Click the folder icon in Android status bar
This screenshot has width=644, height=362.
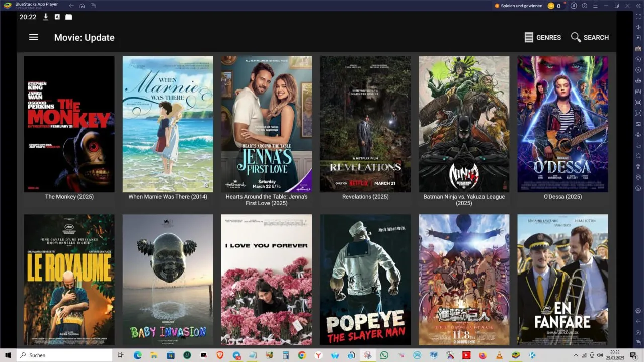pyautogui.click(x=68, y=17)
